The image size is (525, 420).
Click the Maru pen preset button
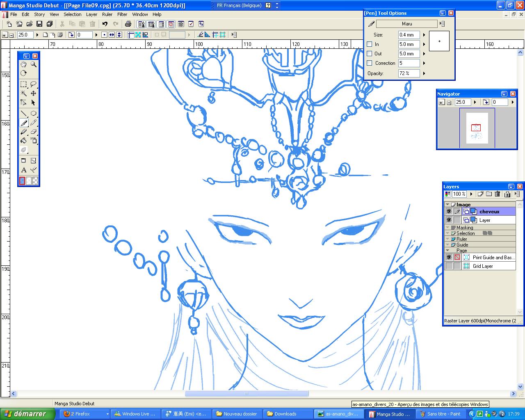pos(407,24)
